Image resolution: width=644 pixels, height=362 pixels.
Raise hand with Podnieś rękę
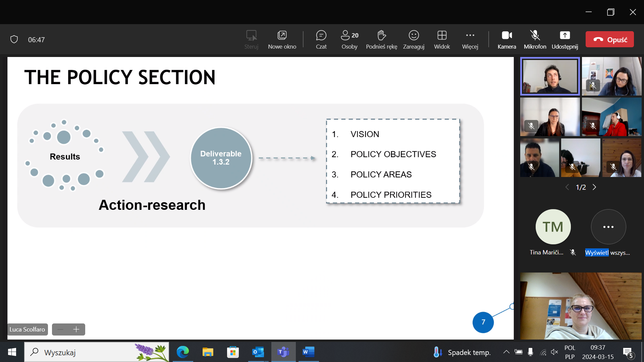click(381, 39)
